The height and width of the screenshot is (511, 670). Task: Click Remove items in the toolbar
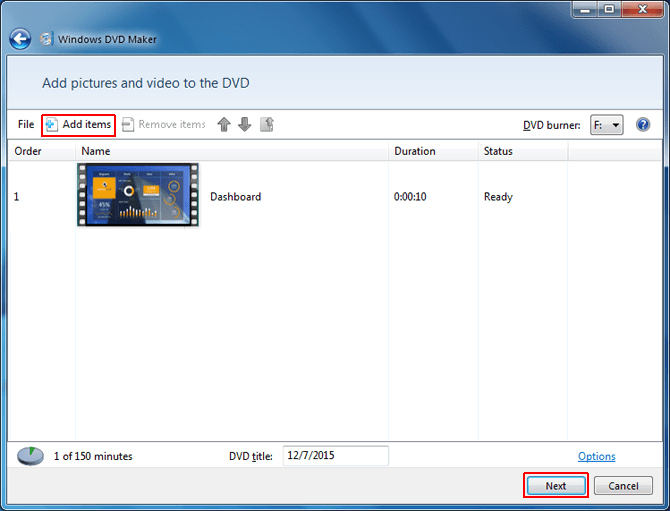(x=164, y=125)
